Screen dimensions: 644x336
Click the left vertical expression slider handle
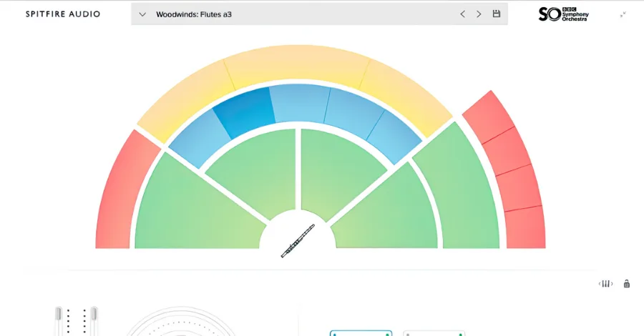(59, 314)
